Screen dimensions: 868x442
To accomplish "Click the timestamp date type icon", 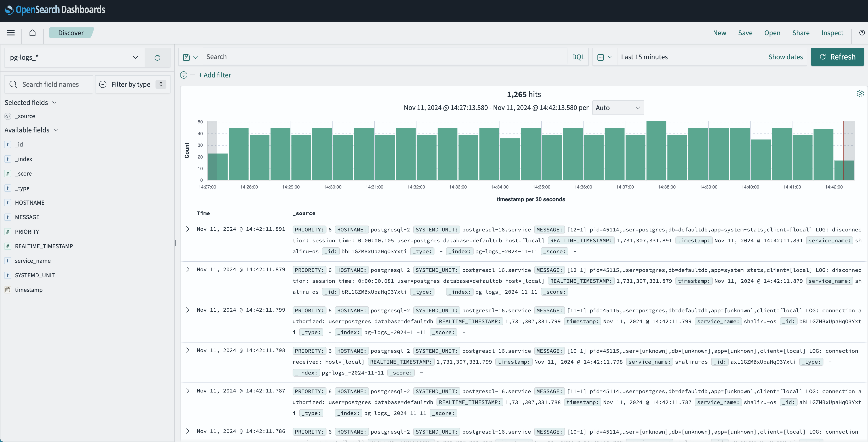I will [8, 290].
